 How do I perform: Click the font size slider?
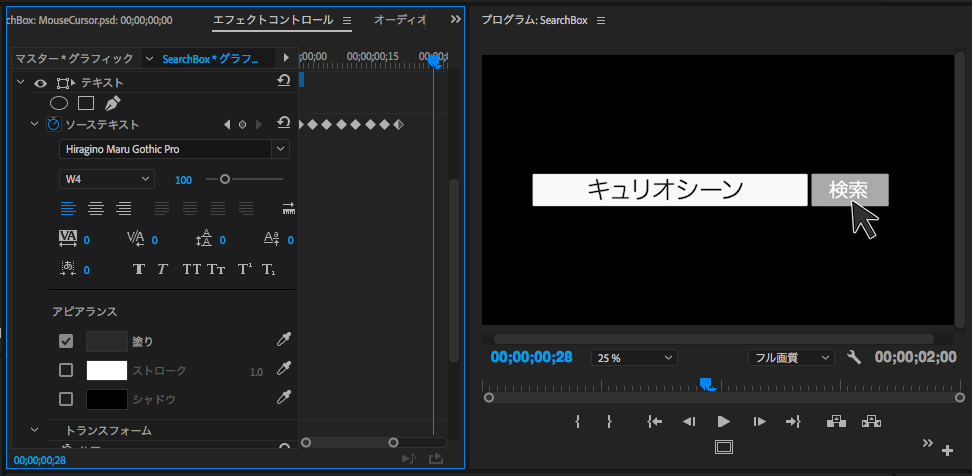(244, 179)
